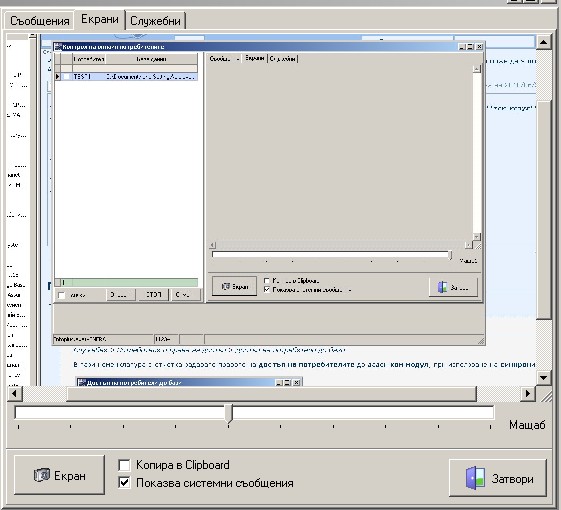Switch to the Служебни tab

click(x=155, y=21)
